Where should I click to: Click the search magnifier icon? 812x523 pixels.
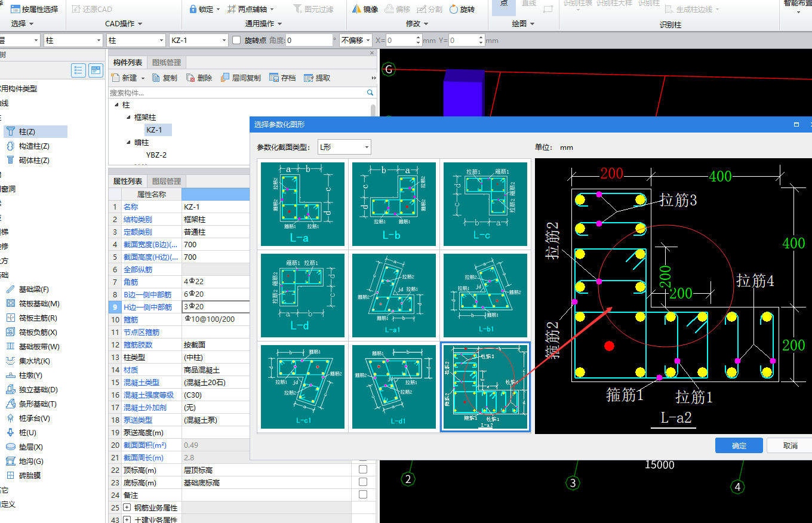point(370,93)
